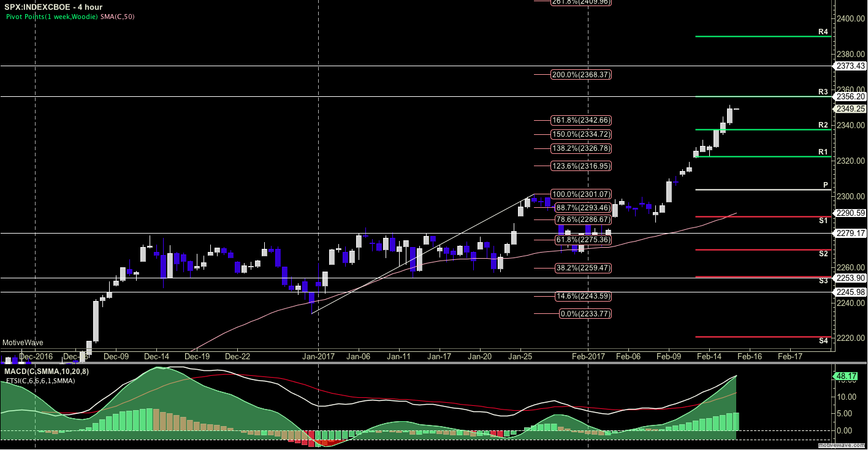868x450 pixels.
Task: Click the 2380.00 price axis tick
Action: coord(851,54)
